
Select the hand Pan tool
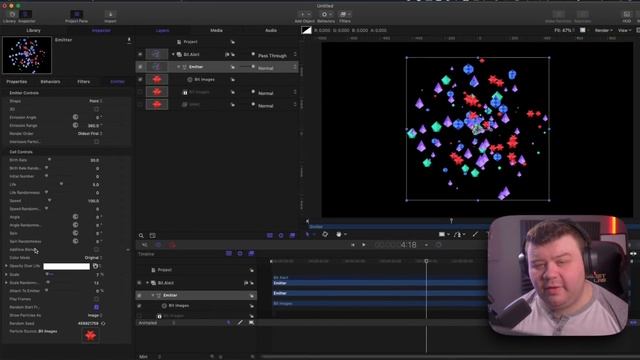pyautogui.click(x=339, y=234)
